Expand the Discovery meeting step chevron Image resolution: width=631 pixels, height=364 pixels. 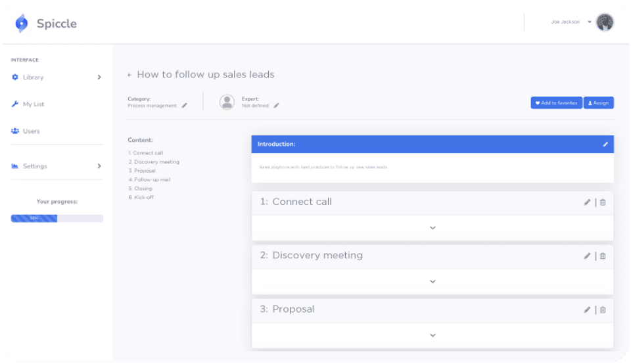(432, 282)
